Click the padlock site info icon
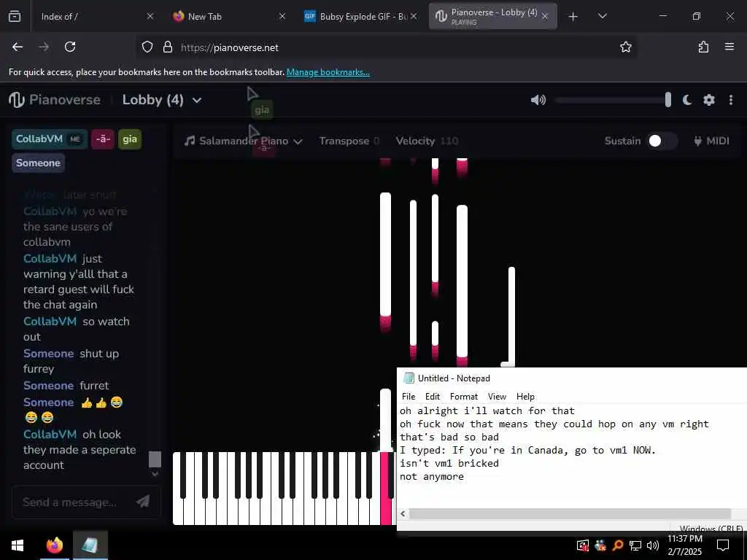The width and height of the screenshot is (747, 560). (x=168, y=47)
